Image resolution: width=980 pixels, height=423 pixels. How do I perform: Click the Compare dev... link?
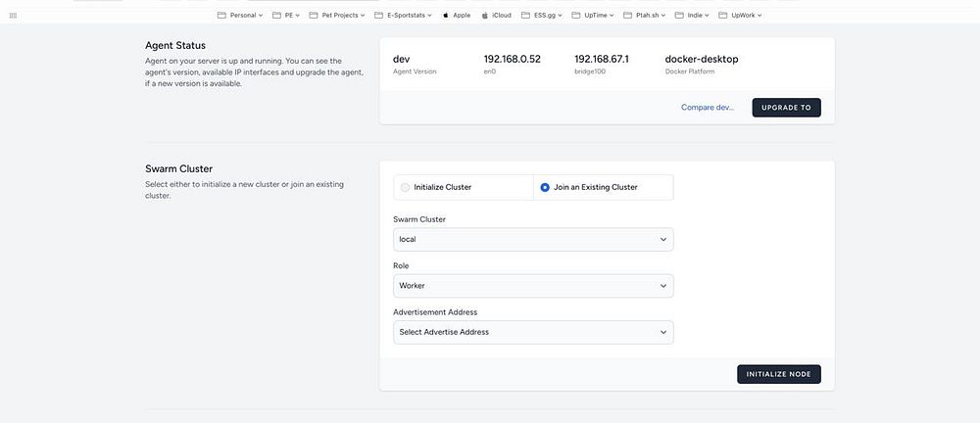[707, 108]
